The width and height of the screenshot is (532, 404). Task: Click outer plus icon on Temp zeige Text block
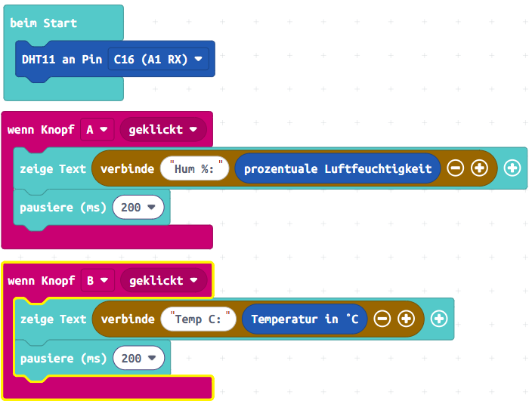(440, 319)
